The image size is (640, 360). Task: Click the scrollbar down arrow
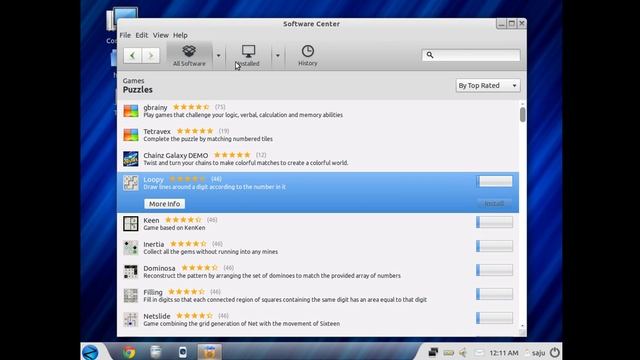[522, 326]
